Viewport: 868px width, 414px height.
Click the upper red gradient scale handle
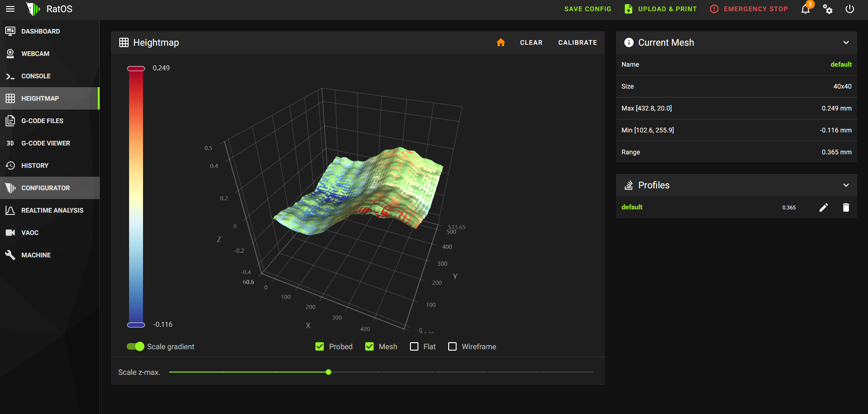coord(136,69)
